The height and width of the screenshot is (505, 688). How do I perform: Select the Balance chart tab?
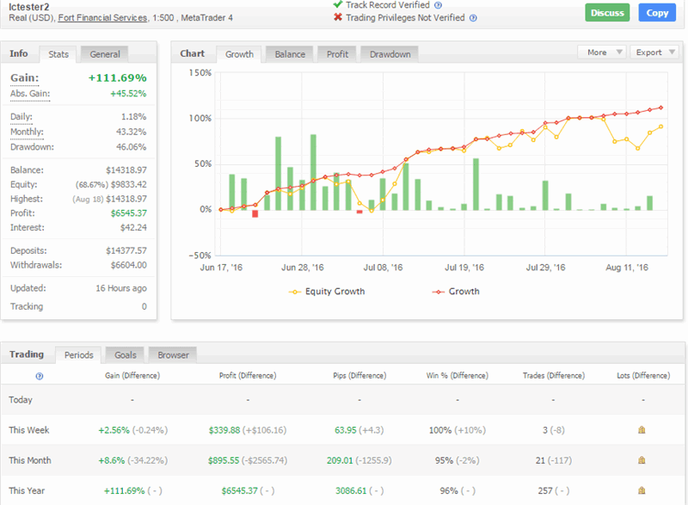(x=290, y=54)
